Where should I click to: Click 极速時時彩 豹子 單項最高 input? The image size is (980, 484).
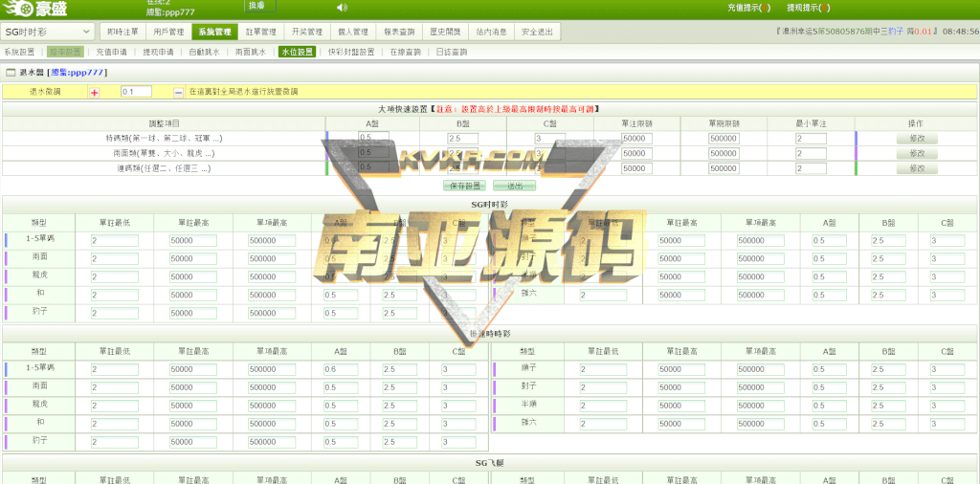(x=272, y=442)
